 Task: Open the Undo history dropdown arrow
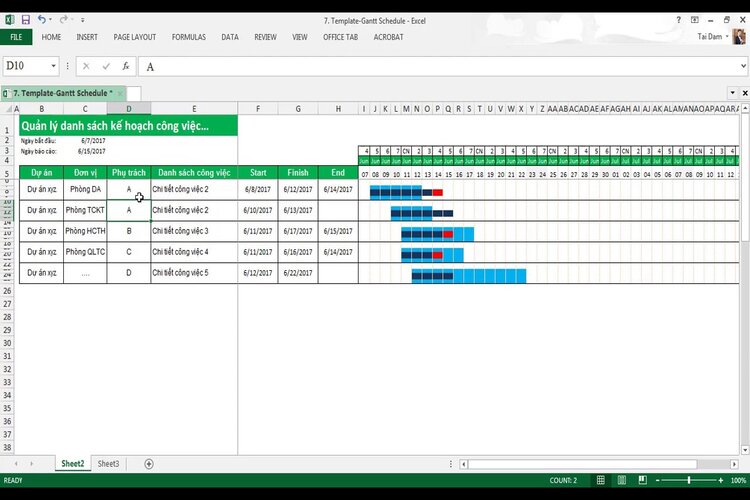click(50, 20)
